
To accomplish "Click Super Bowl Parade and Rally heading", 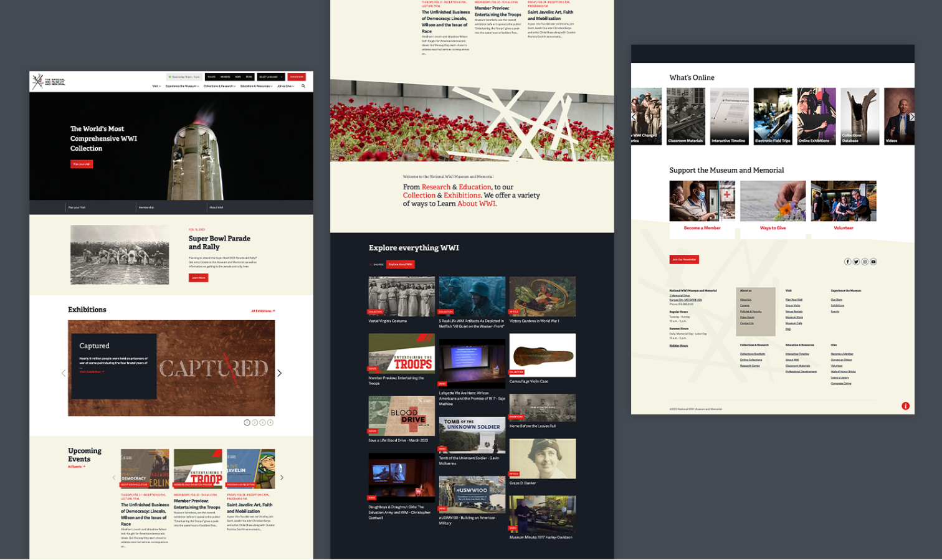I will (219, 242).
